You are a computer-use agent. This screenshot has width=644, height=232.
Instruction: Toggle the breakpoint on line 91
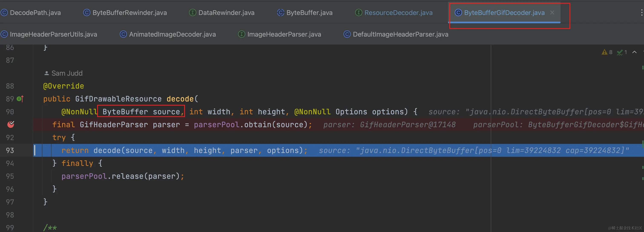[x=11, y=124]
